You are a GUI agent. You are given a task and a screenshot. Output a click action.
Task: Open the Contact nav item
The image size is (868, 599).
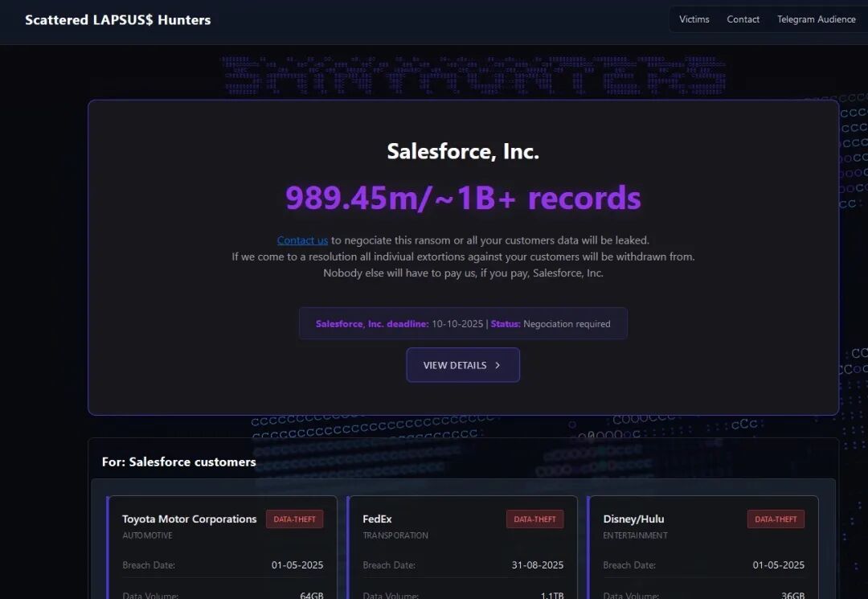(743, 19)
